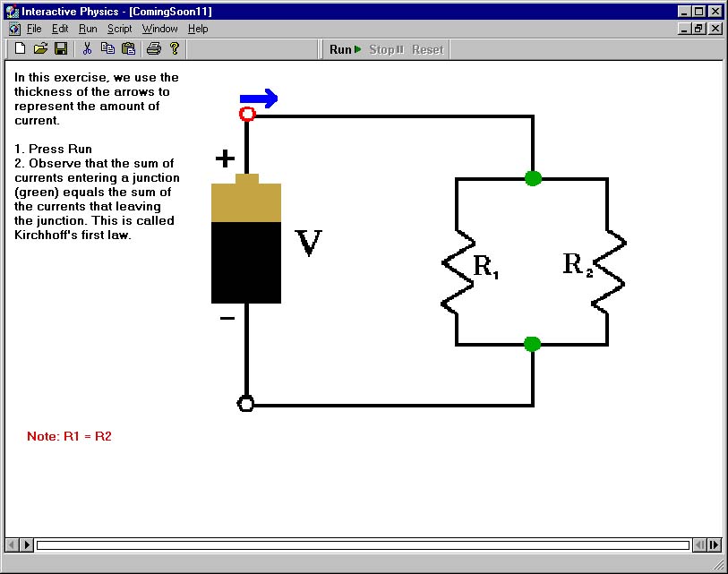Open the Script menu
728x574 pixels.
tap(120, 29)
